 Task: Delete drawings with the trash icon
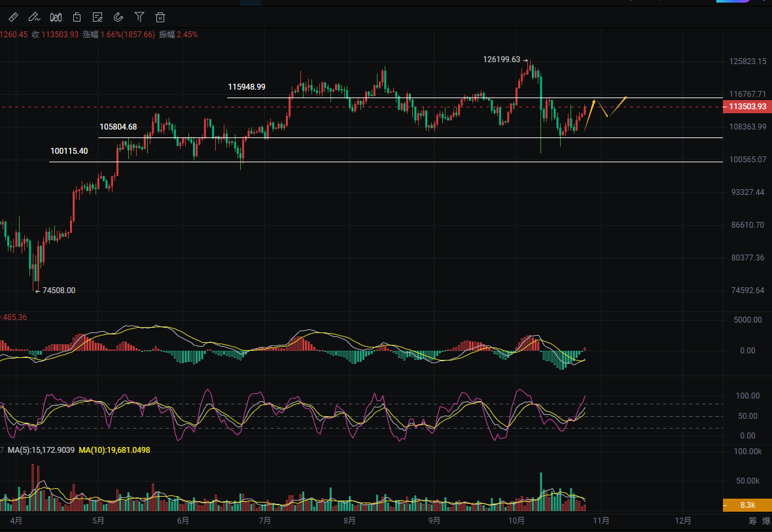point(160,17)
